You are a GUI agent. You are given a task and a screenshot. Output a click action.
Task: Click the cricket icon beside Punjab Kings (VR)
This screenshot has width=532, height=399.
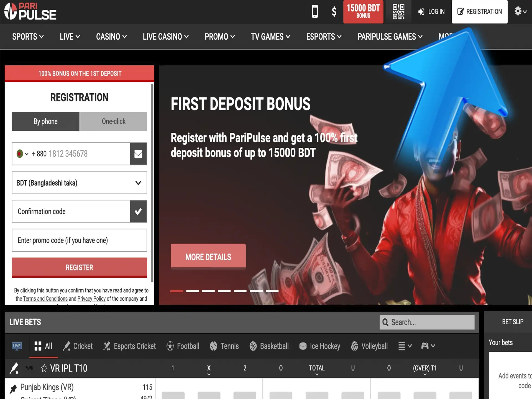(13, 389)
